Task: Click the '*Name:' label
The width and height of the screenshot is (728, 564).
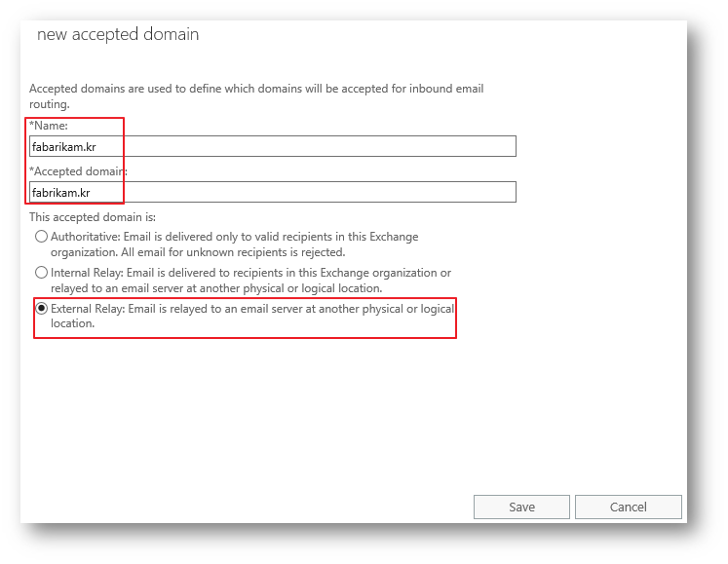Action: click(x=49, y=126)
